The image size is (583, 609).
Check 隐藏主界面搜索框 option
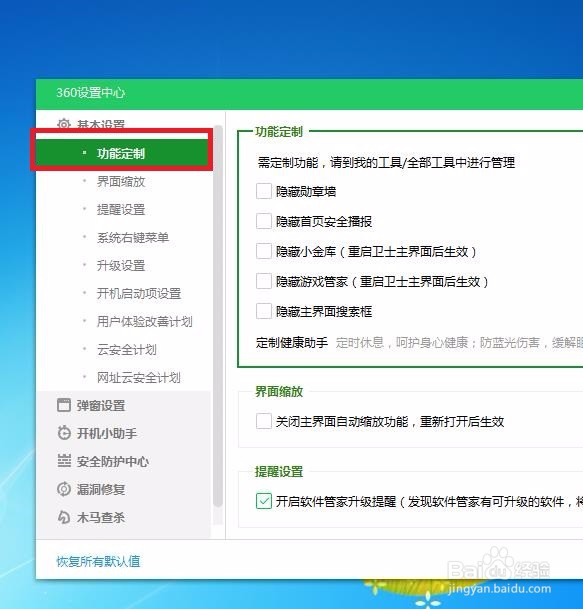coord(264,311)
